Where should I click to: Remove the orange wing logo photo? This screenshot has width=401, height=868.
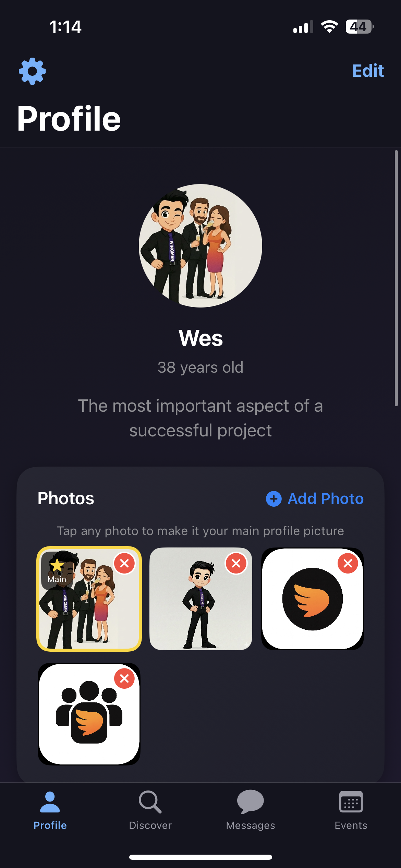coord(348,563)
